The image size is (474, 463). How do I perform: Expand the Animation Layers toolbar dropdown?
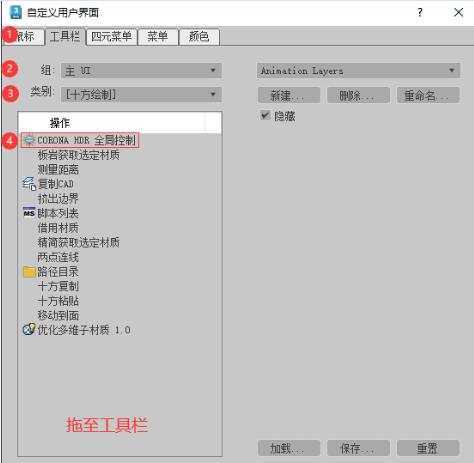click(x=358, y=71)
